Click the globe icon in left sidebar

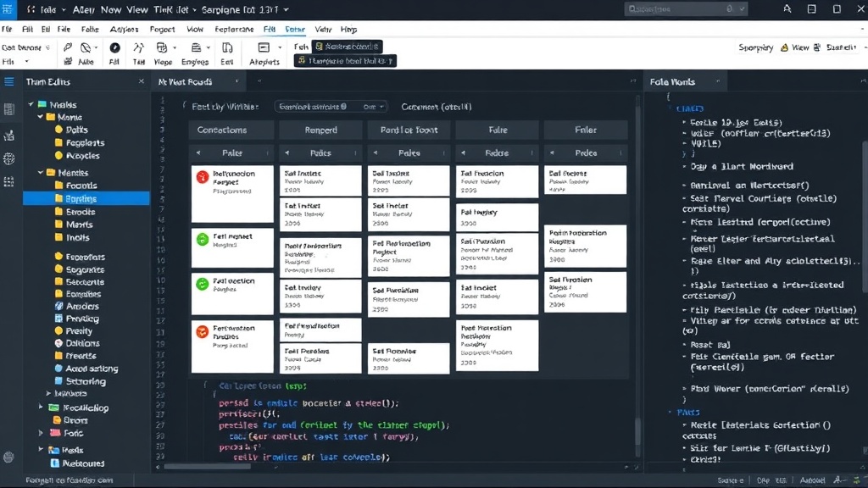(x=8, y=158)
